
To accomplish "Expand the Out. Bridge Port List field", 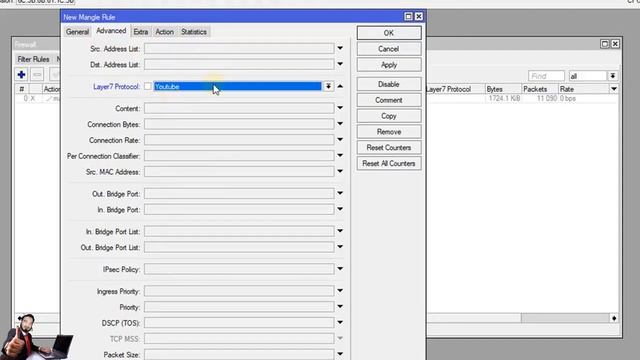I will point(340,247).
